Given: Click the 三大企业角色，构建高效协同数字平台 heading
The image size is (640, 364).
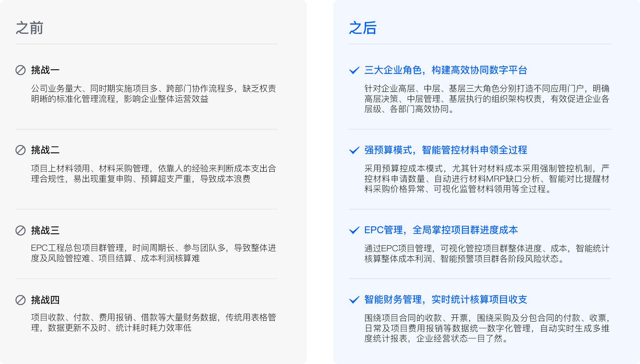Looking at the screenshot, I should pos(446,70).
